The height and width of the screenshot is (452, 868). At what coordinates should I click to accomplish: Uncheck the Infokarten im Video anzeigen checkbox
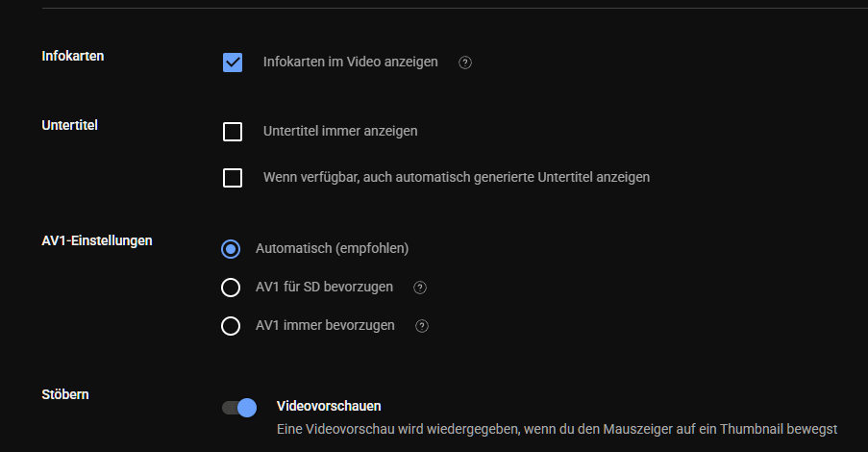232,63
